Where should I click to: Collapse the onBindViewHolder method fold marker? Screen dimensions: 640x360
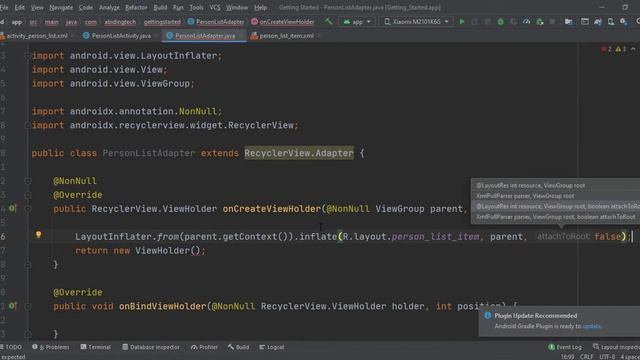coord(28,306)
